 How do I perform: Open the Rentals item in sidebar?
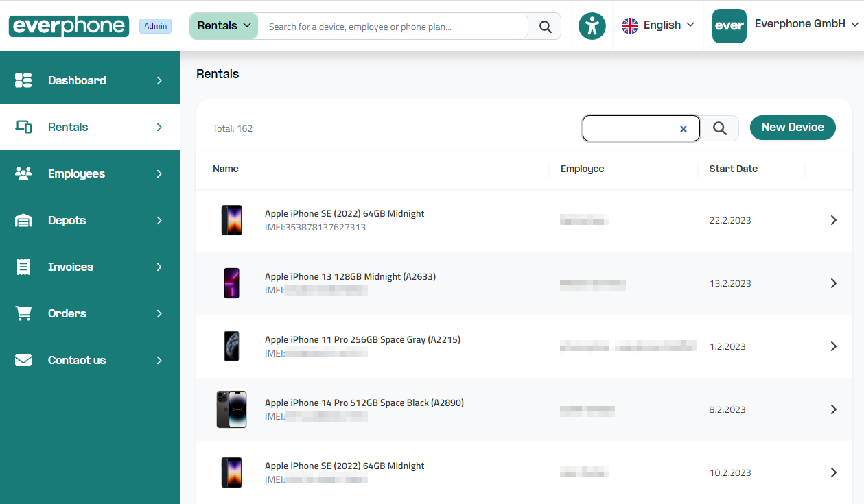[68, 127]
